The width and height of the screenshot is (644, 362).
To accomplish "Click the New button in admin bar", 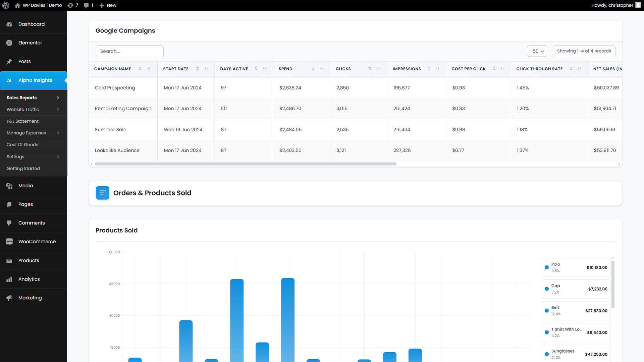I will click(x=108, y=5).
